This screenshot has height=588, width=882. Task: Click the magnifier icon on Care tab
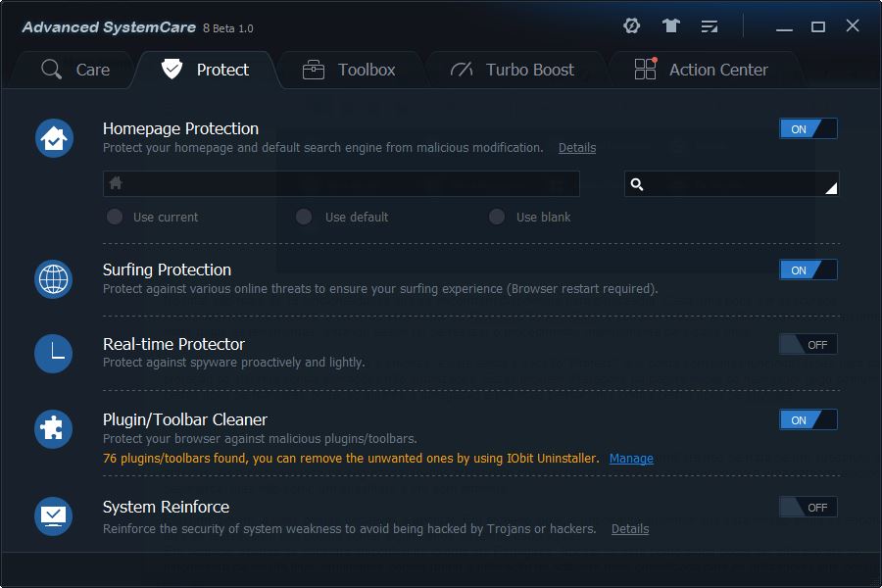click(x=51, y=70)
